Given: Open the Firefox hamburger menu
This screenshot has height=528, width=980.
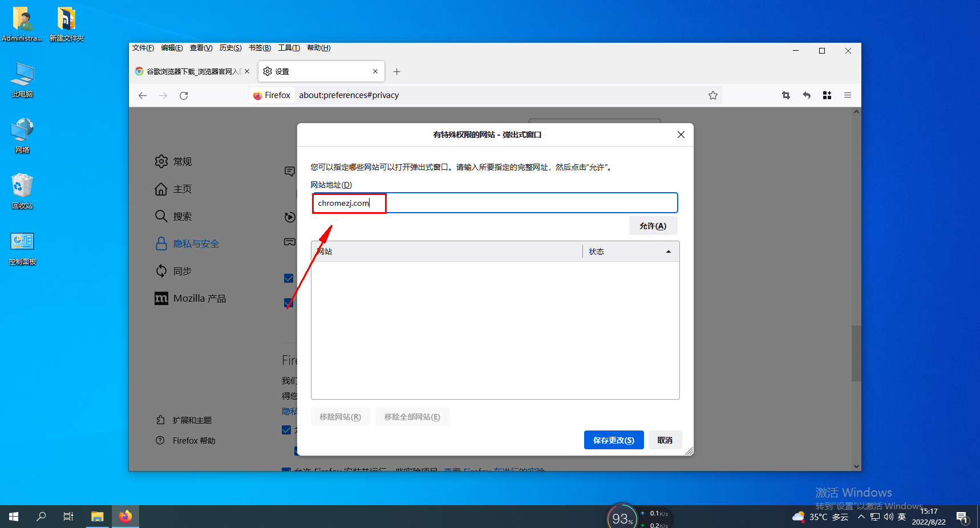Looking at the screenshot, I should click(848, 95).
